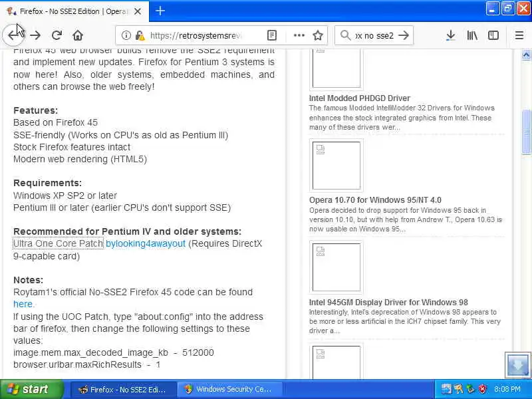Reload the current page
The height and width of the screenshot is (399, 532).
pyautogui.click(x=57, y=35)
